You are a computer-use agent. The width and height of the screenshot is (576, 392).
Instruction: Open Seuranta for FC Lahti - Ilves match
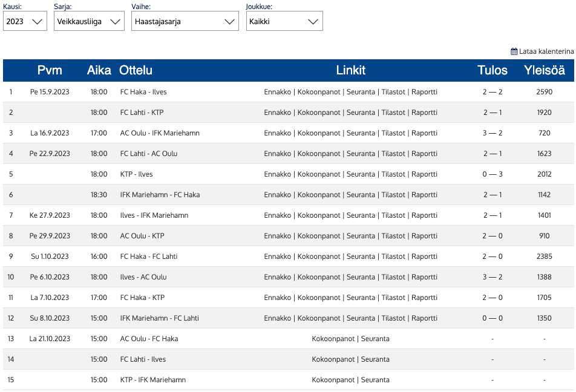(375, 359)
